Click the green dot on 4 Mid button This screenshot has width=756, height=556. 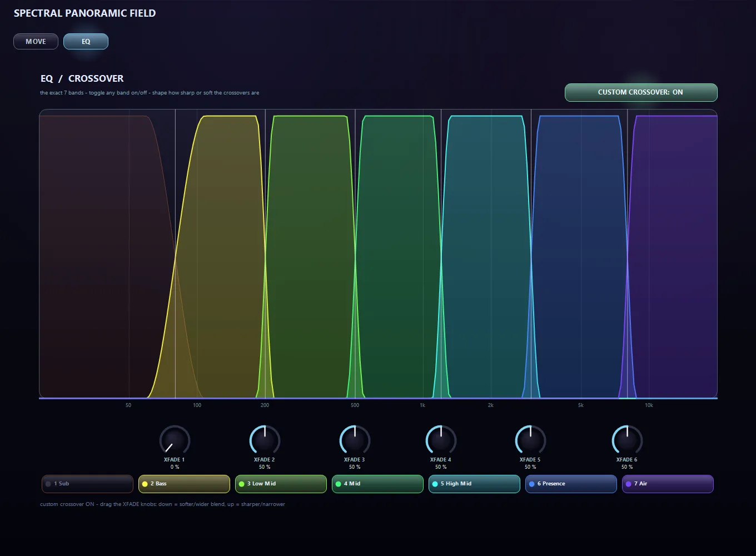(339, 484)
